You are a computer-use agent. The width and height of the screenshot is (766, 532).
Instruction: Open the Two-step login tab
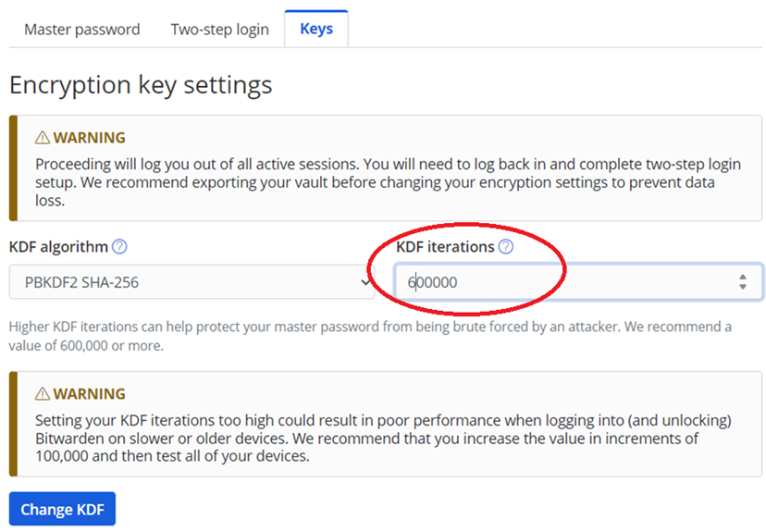point(219,29)
